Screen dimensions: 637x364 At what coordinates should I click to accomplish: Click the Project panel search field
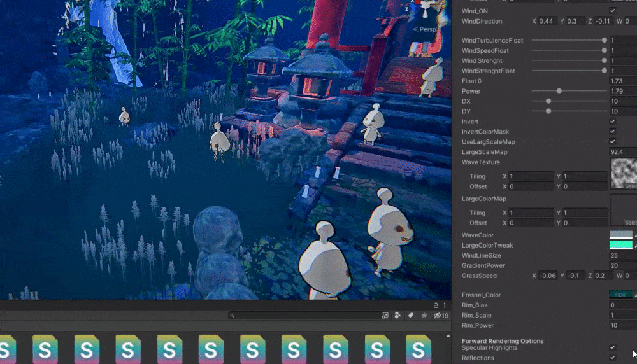(306, 316)
